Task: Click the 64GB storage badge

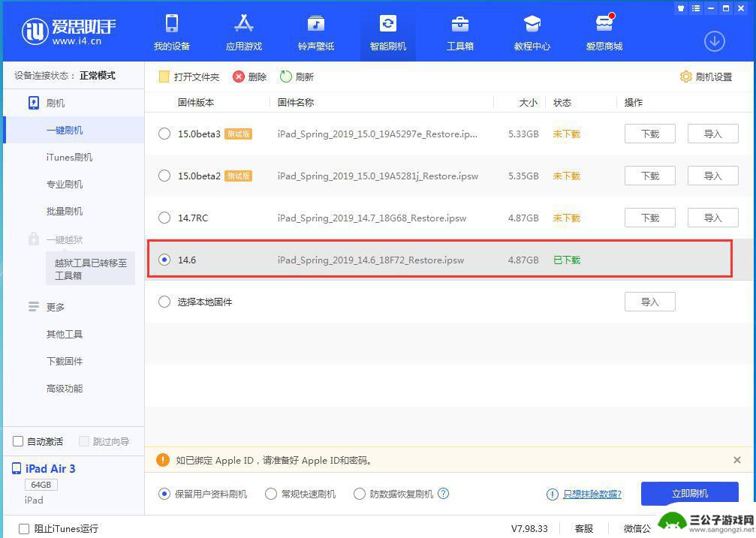Action: (41, 485)
